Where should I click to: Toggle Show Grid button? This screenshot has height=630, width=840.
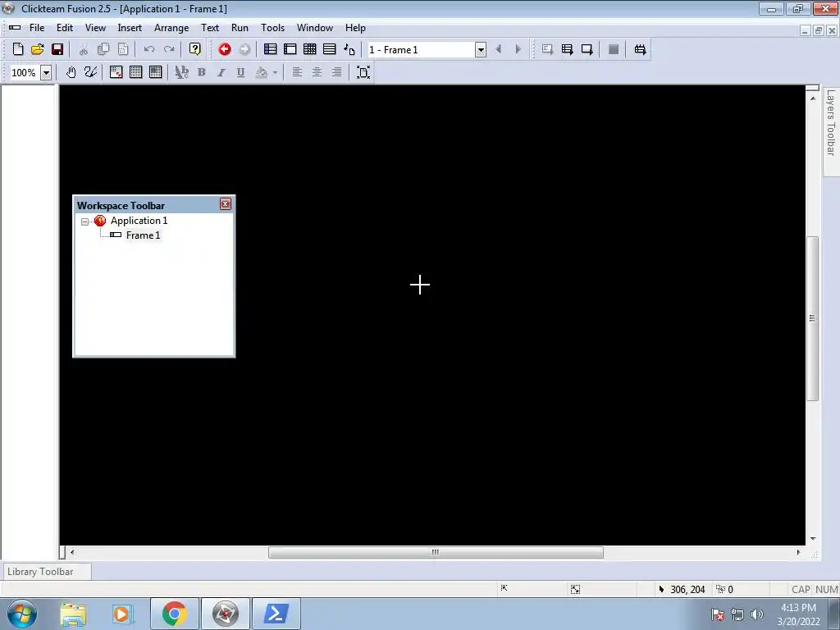(x=135, y=72)
